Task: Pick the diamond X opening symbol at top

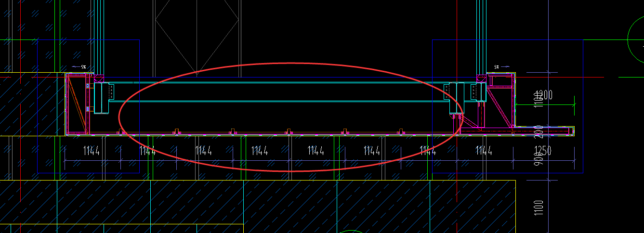Action: tap(197, 29)
